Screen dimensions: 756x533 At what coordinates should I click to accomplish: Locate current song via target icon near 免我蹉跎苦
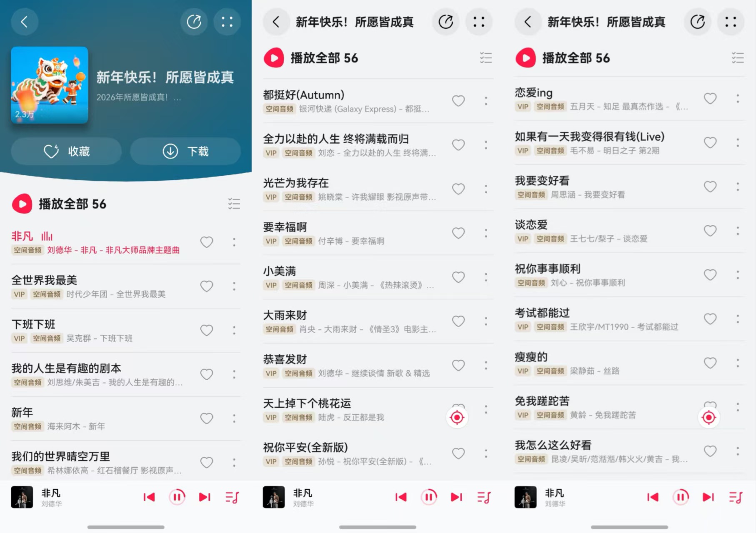(x=708, y=417)
